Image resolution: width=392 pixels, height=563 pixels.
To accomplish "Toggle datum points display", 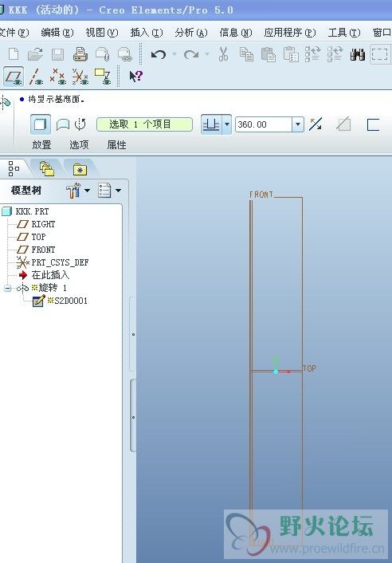I will click(57, 77).
